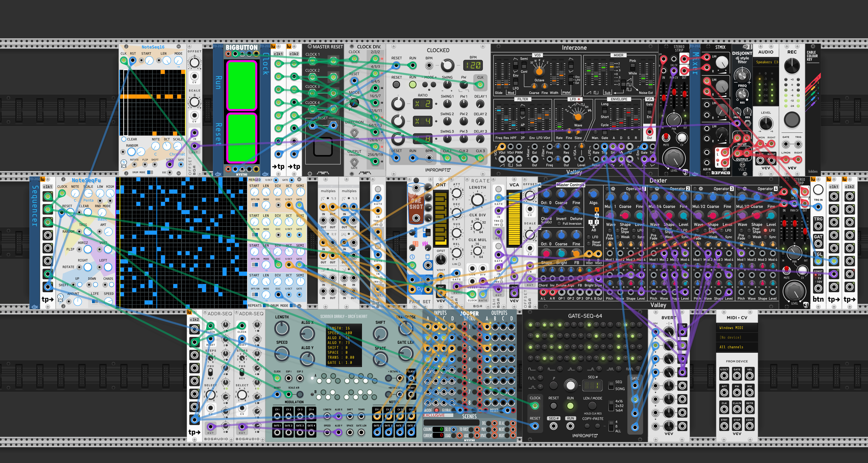Image resolution: width=868 pixels, height=463 pixels.
Task: Click the Master Reset large square button
Action: point(323,147)
